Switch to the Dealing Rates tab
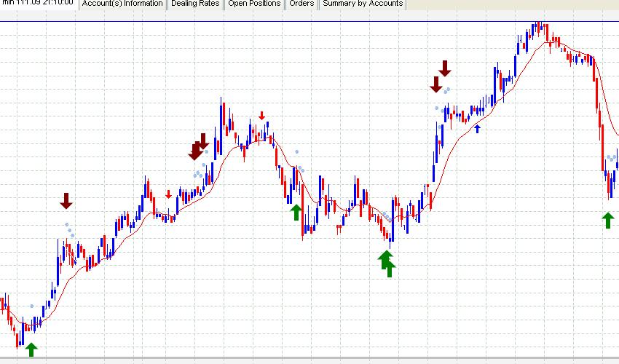619x364 pixels. pos(195,4)
